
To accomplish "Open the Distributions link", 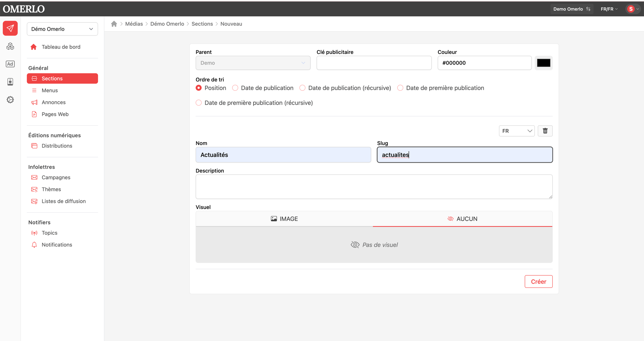I will [x=62, y=146].
